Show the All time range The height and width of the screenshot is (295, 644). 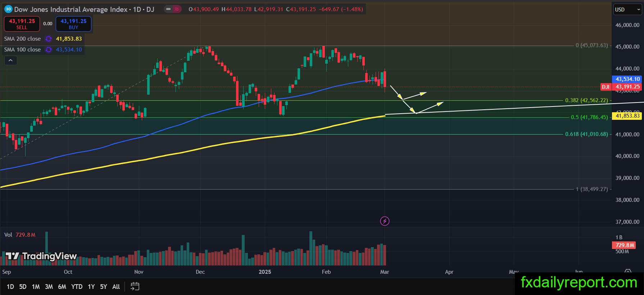tap(116, 287)
